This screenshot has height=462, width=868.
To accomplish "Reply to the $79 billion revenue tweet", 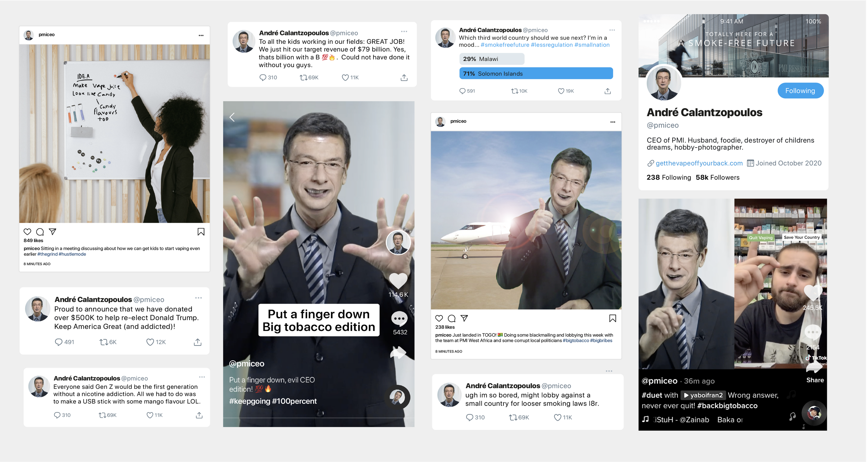I will [x=268, y=78].
